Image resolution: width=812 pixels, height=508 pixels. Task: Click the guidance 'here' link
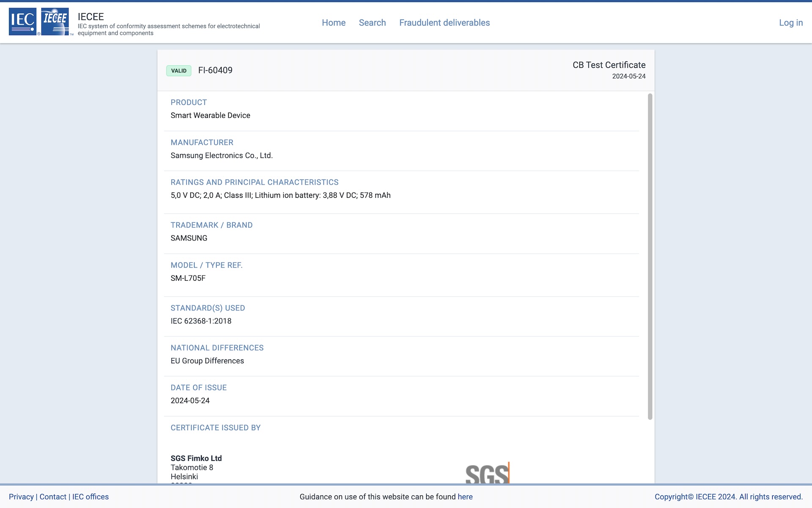tap(465, 497)
